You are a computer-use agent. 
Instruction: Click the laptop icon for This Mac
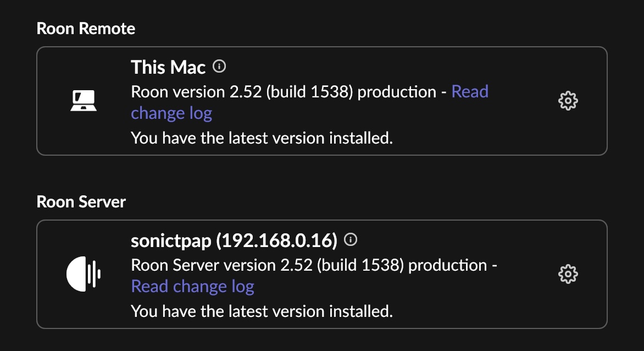tap(84, 101)
